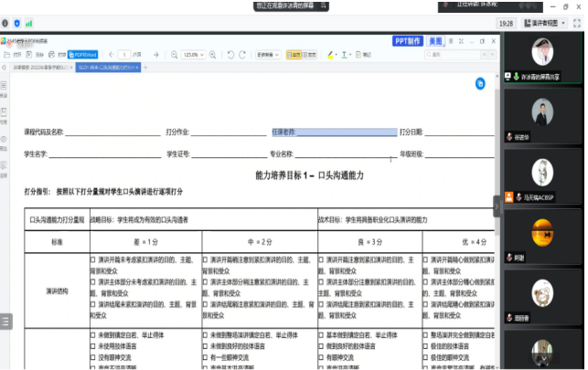Viewport: 588px width, 370px height.
Task: Open the underline color dropdown arrow
Action: pos(350,55)
